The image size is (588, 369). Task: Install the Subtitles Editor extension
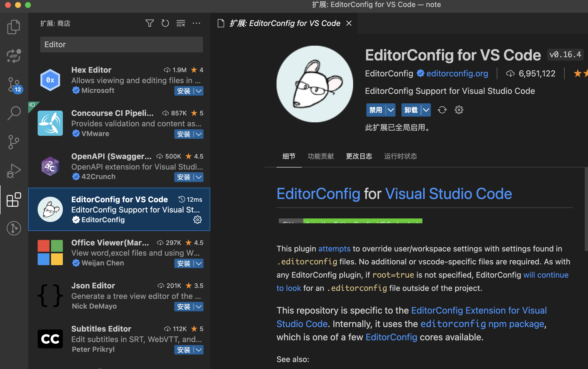[184, 350]
